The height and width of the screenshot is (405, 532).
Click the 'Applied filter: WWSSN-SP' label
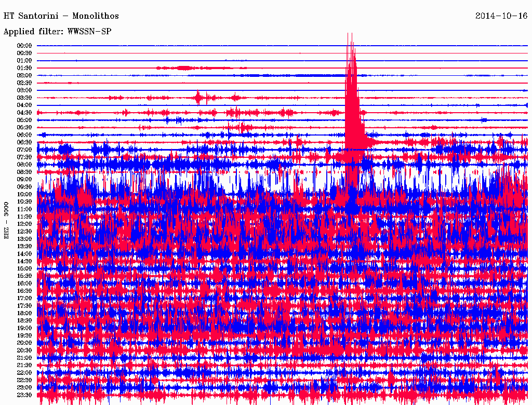point(57,32)
